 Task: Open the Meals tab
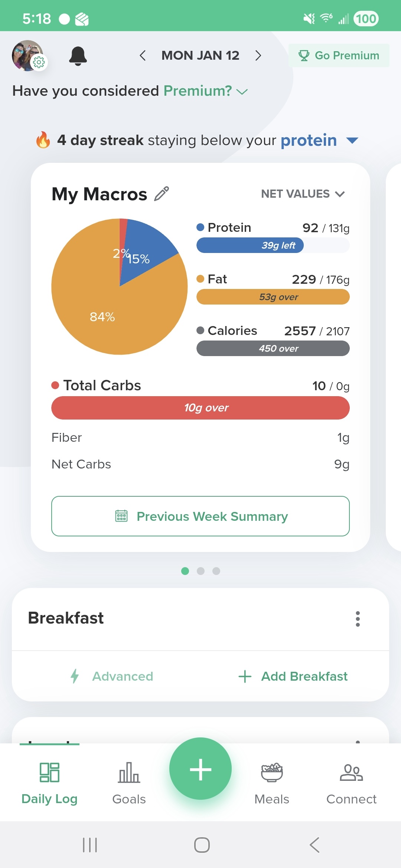[x=272, y=783]
